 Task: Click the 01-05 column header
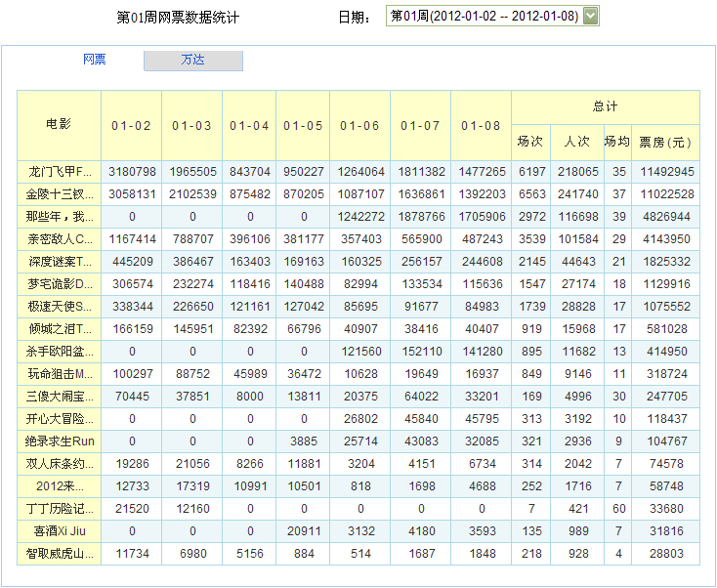point(303,125)
